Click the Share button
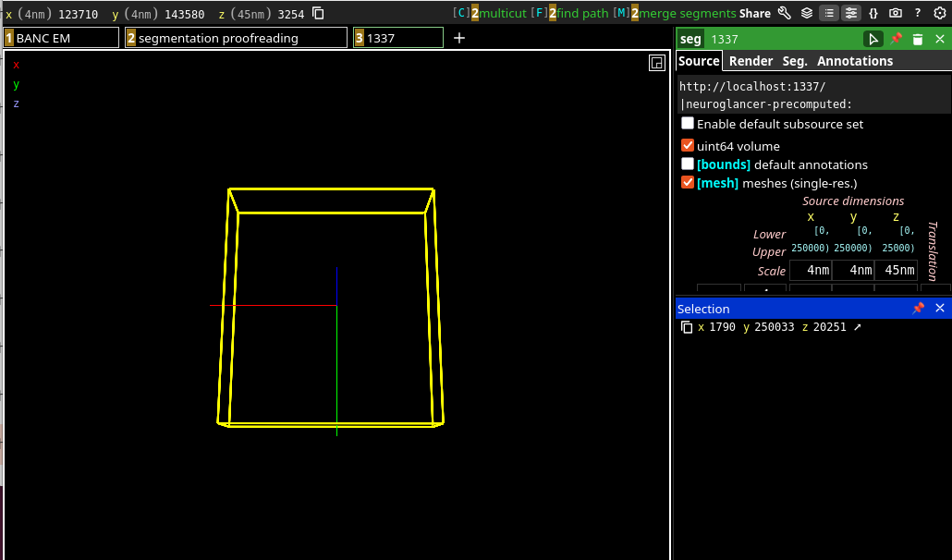Viewport: 952px width, 560px height. 755,13
